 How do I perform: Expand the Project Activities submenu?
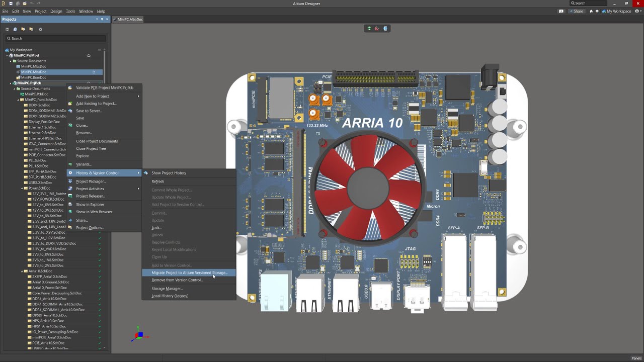[90, 189]
